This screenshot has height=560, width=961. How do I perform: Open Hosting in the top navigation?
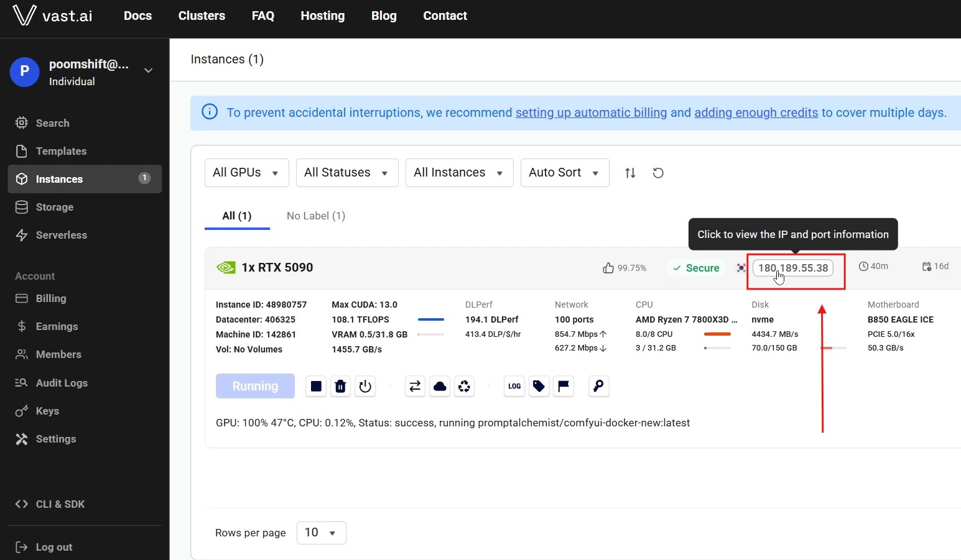click(x=323, y=16)
